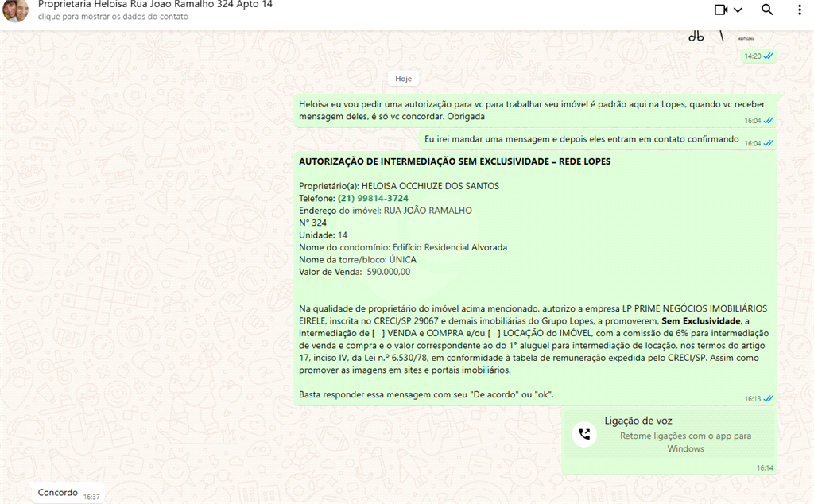Expand the call options arrow beside video icon
The image size is (814, 504).
[x=738, y=10]
